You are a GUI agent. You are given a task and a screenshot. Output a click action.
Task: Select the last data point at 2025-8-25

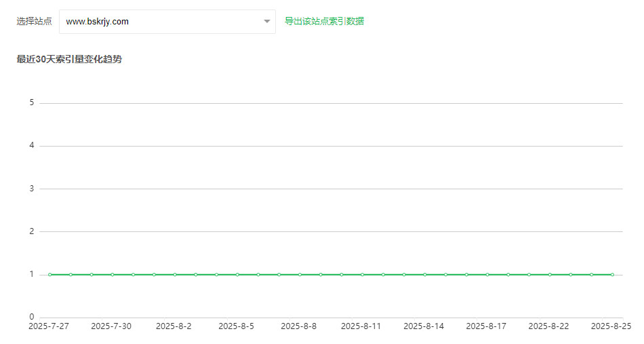coord(612,275)
